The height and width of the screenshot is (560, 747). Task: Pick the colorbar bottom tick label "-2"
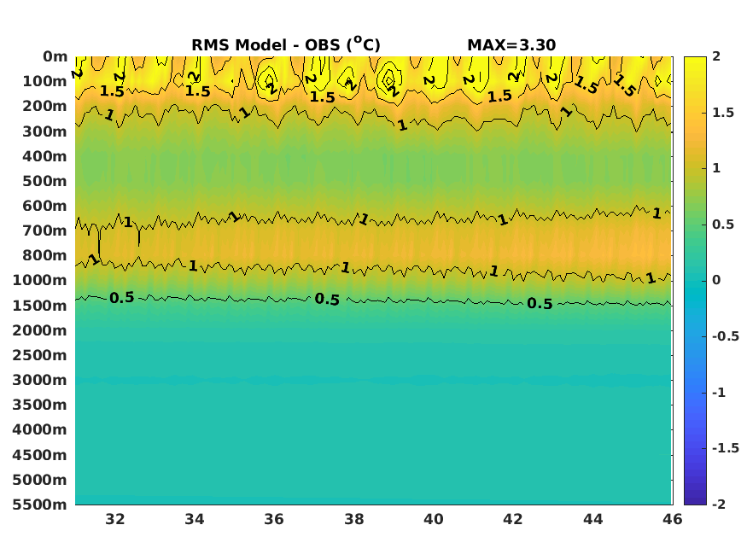click(719, 505)
